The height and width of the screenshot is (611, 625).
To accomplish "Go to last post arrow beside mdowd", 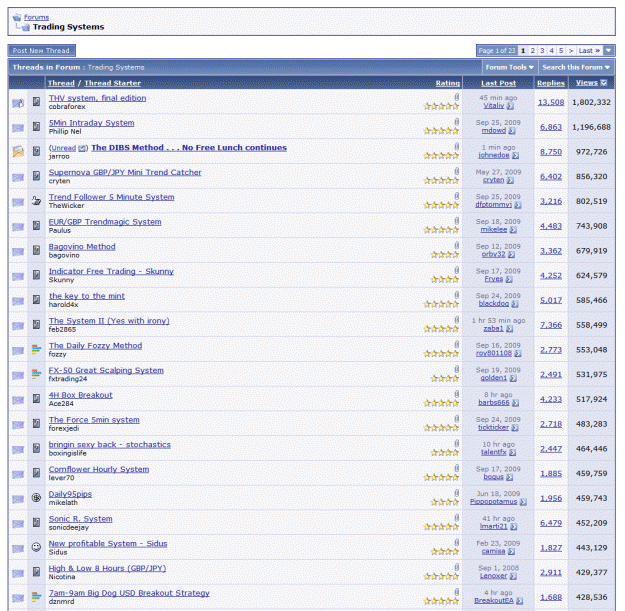I will tap(512, 131).
